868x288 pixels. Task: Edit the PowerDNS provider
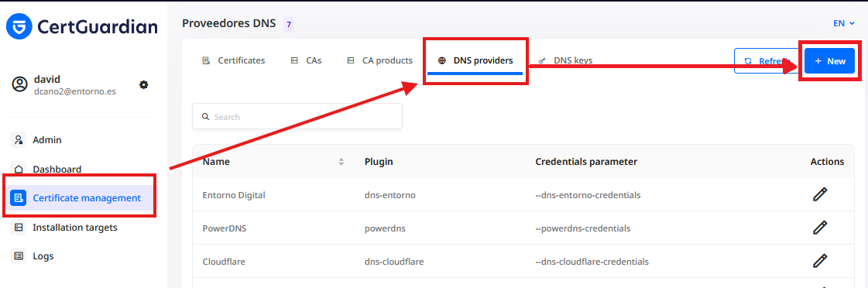tap(821, 228)
